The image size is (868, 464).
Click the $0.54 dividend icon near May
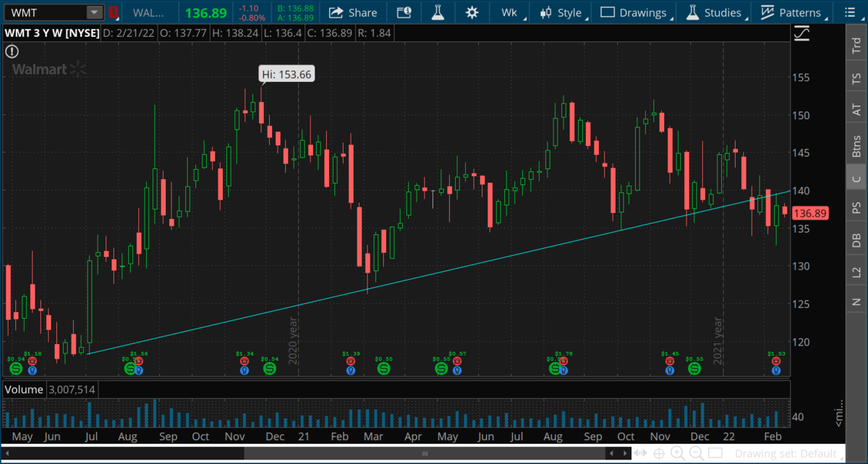pyautogui.click(x=15, y=369)
